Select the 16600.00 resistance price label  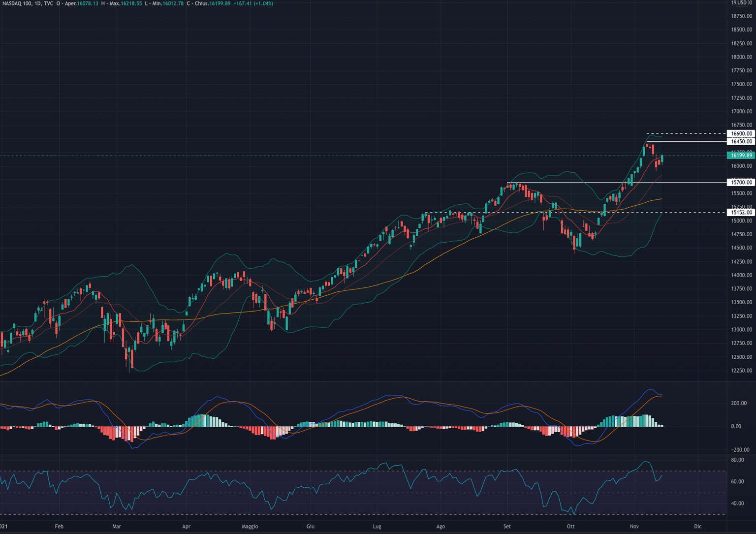click(740, 133)
